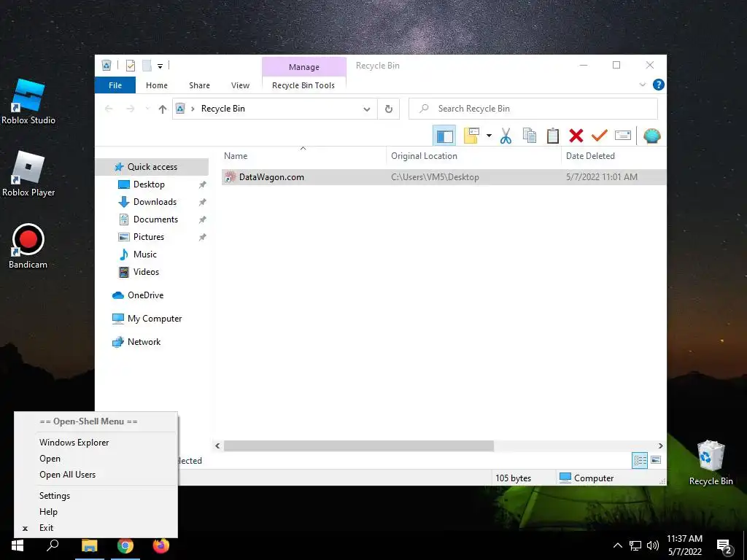This screenshot has height=560, width=747.
Task: Open taskbar search magnifier
Action: pos(53,545)
